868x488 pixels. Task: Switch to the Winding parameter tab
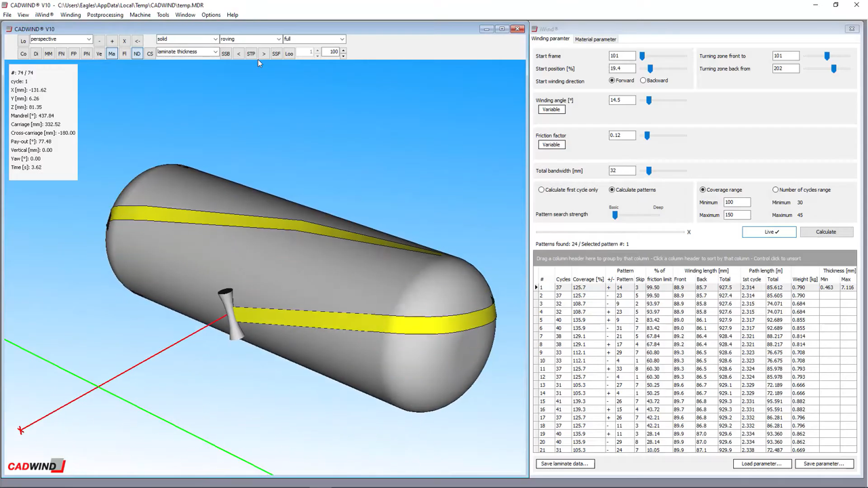[551, 39]
